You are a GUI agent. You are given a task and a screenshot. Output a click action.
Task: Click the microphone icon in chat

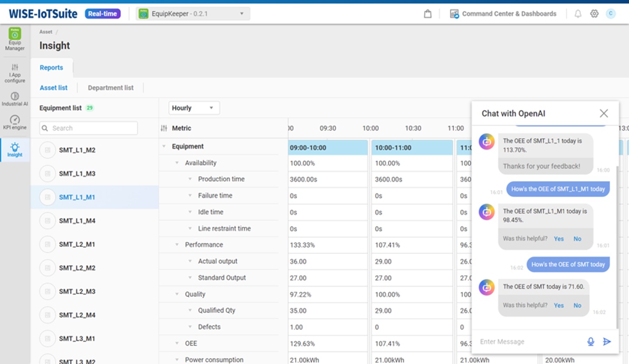coord(591,342)
